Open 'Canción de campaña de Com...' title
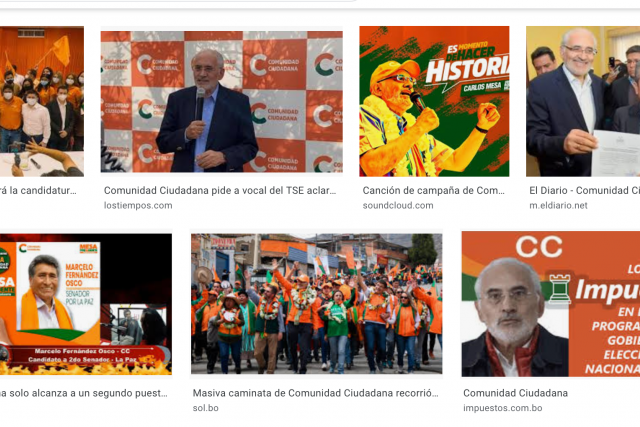Viewport: 640px width, 427px height. (x=433, y=190)
